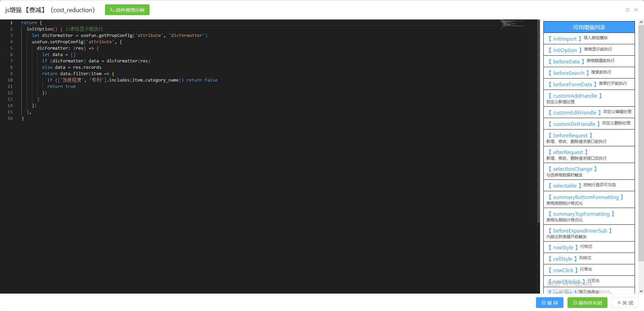
Task: Click the 保存 save button
Action: (549, 303)
